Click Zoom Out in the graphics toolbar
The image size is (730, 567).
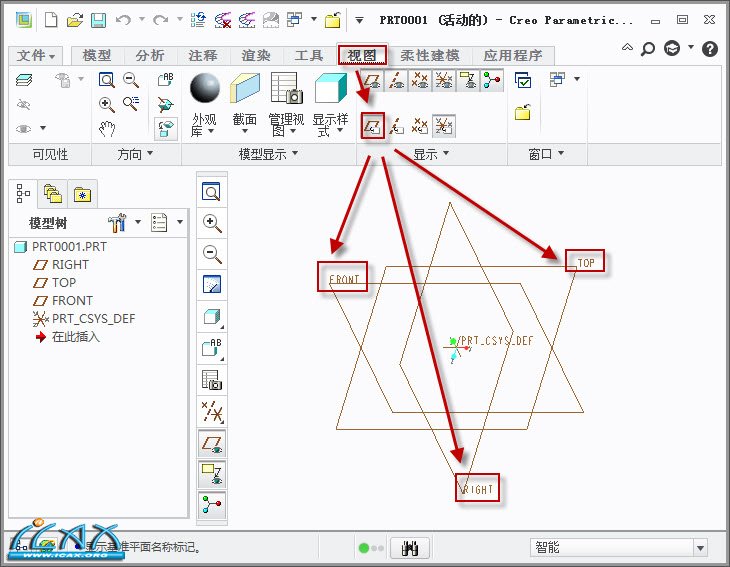coord(212,254)
